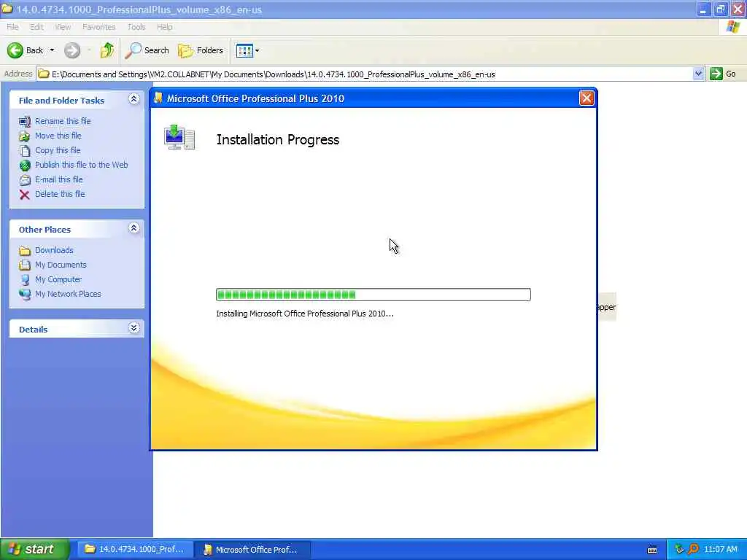Switch to Microsoft Office Prof taskbar button
The height and width of the screenshot is (560, 747).
[x=252, y=550]
